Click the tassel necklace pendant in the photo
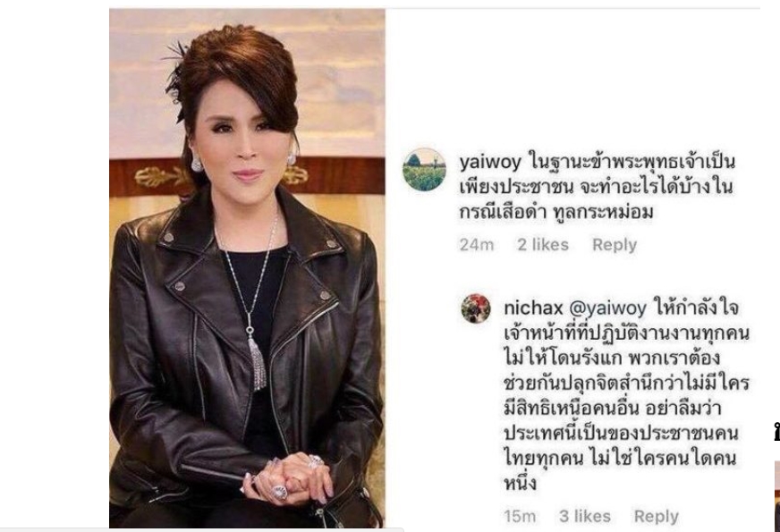780x532 pixels. point(257,361)
